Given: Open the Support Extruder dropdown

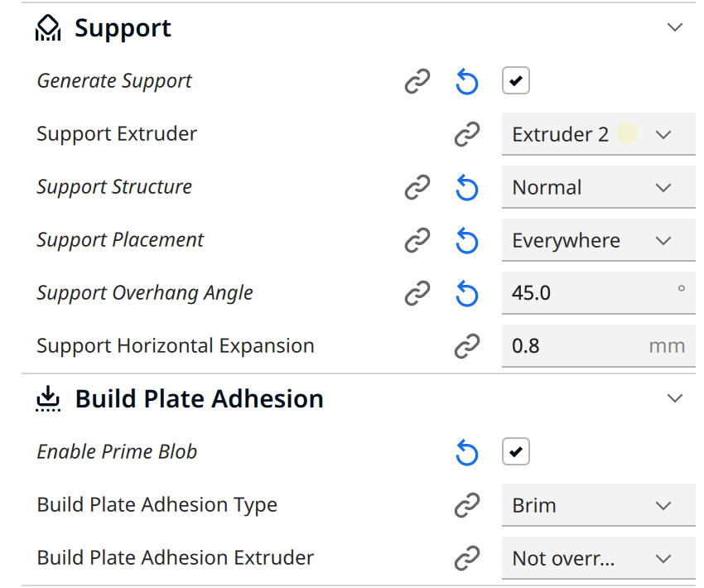Looking at the screenshot, I should click(598, 134).
